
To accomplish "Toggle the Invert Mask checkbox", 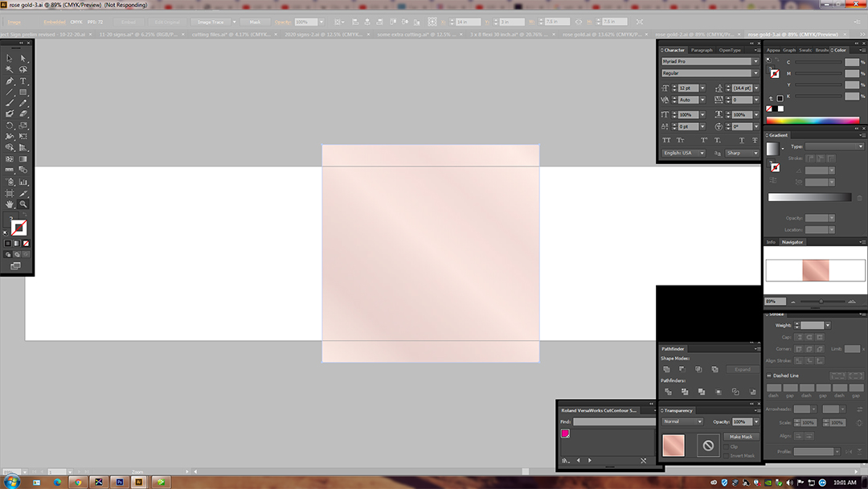I will [727, 456].
